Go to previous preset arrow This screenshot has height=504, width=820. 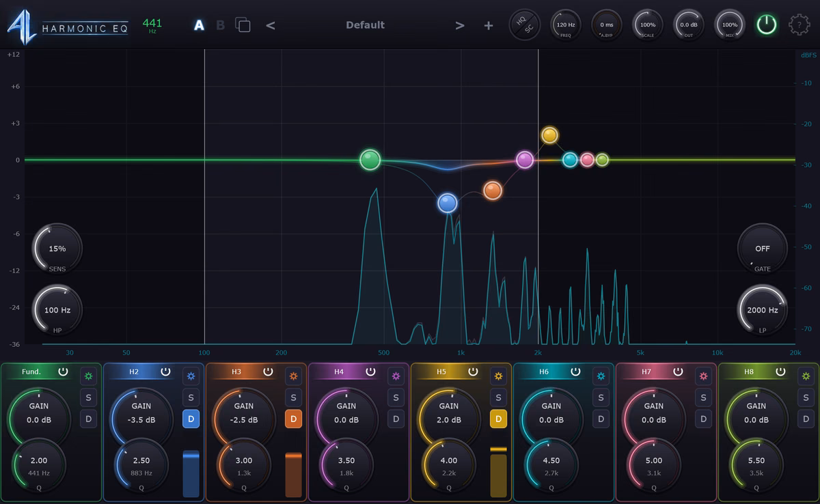coord(271,25)
